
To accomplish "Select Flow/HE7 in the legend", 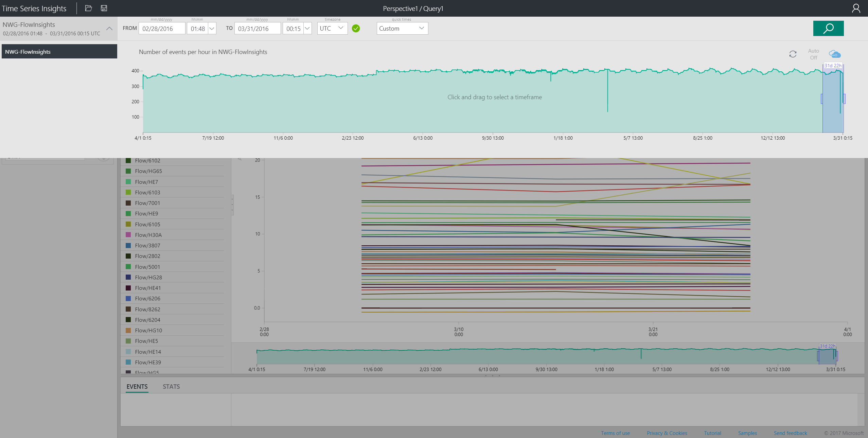I will click(172, 182).
